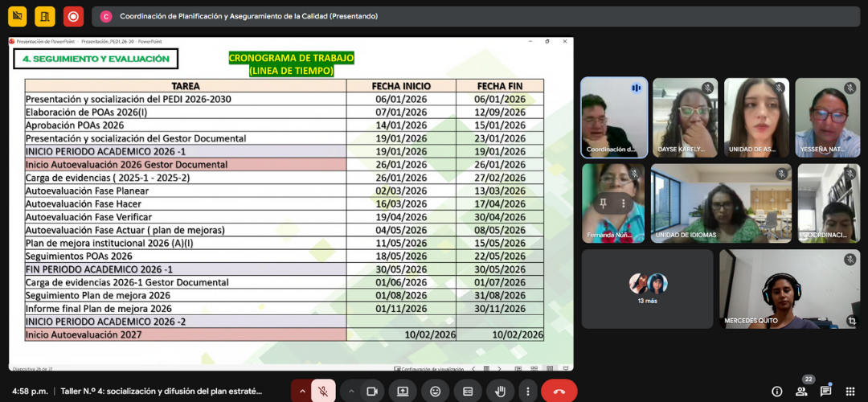Click the present screen icon
Viewport: 868px width, 402px height.
[403, 391]
